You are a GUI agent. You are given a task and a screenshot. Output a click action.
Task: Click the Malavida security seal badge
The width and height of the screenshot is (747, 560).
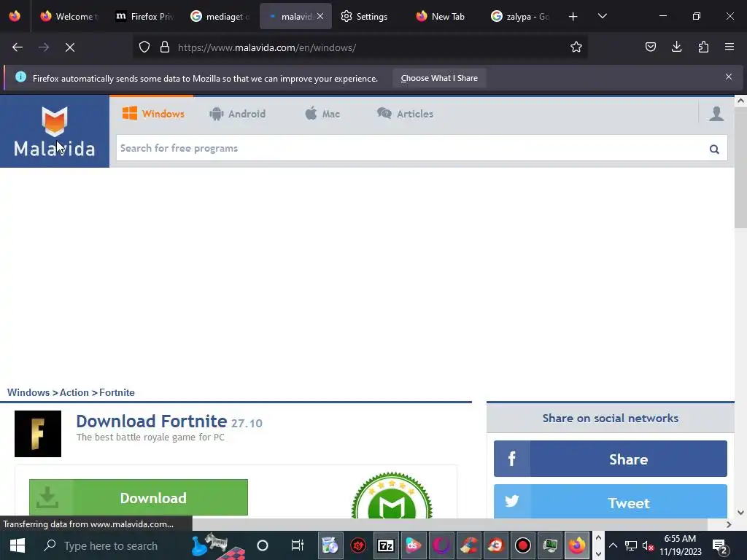392,495
